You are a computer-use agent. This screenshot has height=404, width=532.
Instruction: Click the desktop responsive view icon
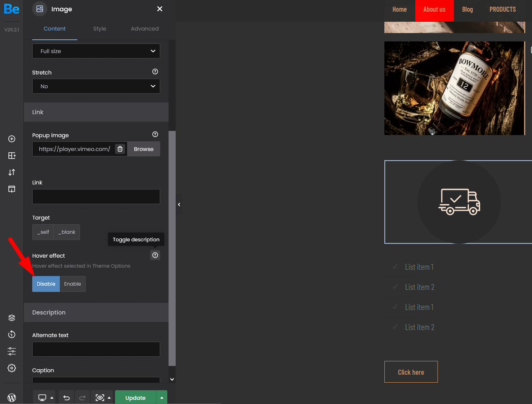42,398
